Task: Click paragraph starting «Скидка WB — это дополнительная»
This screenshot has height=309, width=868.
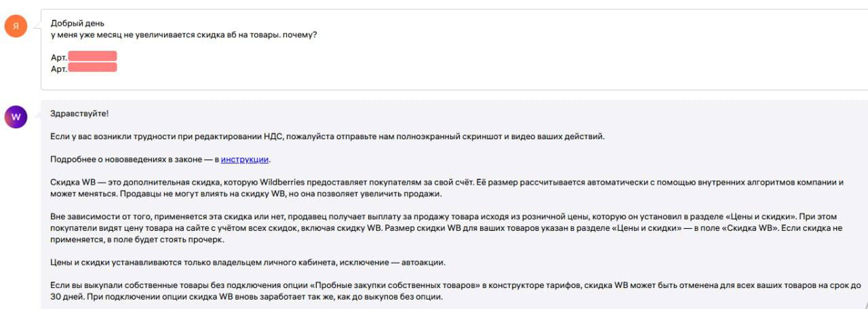Action: 448,188
